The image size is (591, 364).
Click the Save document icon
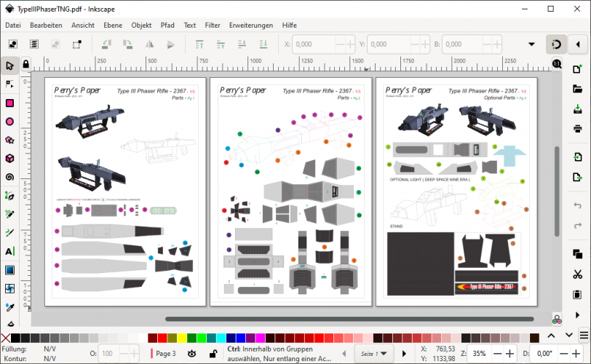[577, 109]
